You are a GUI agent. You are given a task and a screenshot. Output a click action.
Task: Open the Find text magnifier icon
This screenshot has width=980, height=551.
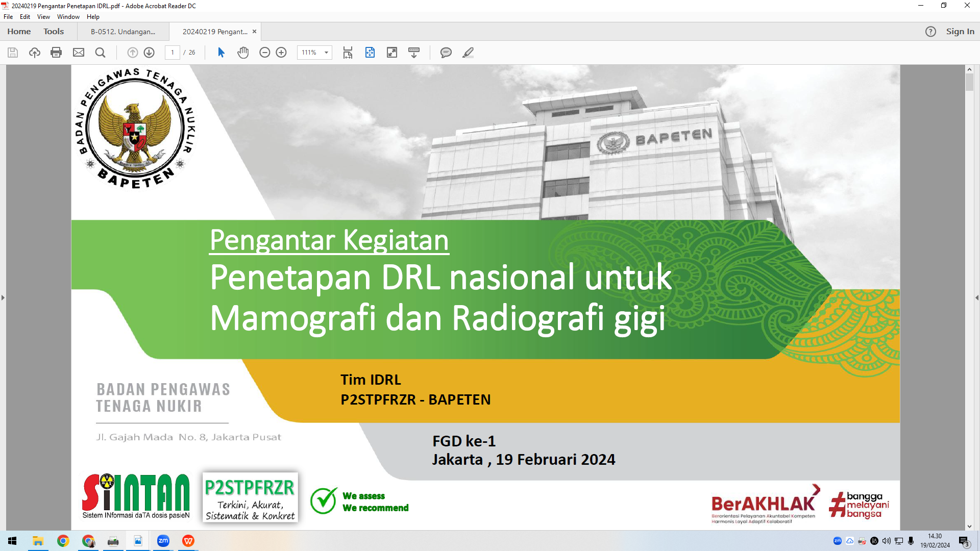101,53
